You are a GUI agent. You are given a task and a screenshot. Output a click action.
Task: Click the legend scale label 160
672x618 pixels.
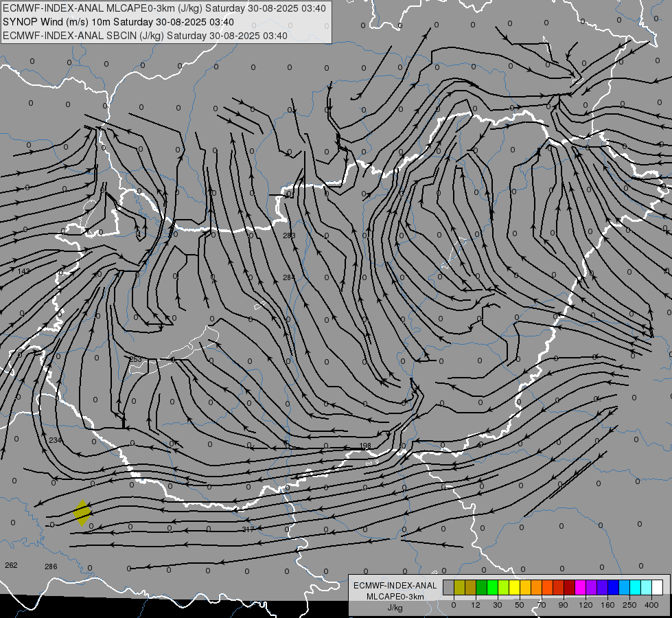pos(607,605)
